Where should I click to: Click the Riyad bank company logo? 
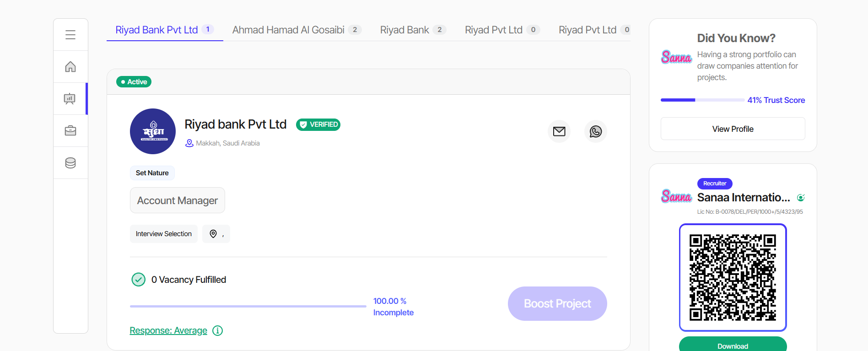[x=153, y=131]
